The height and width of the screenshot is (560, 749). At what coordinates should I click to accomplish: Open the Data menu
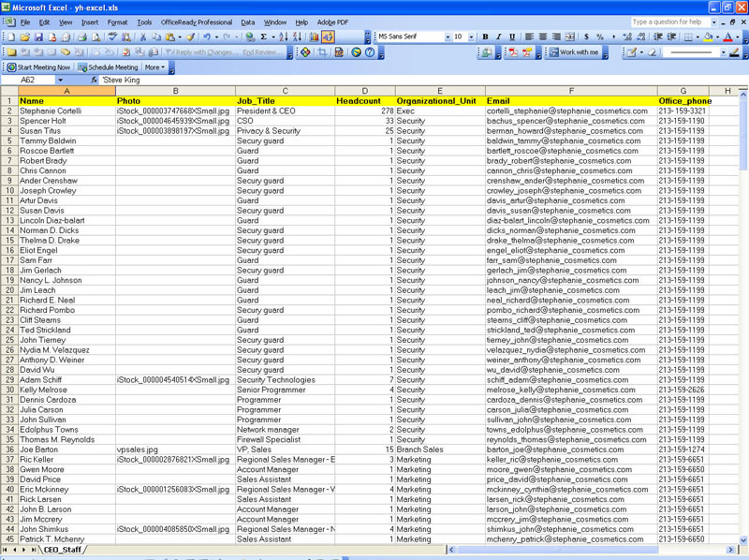pyautogui.click(x=247, y=22)
